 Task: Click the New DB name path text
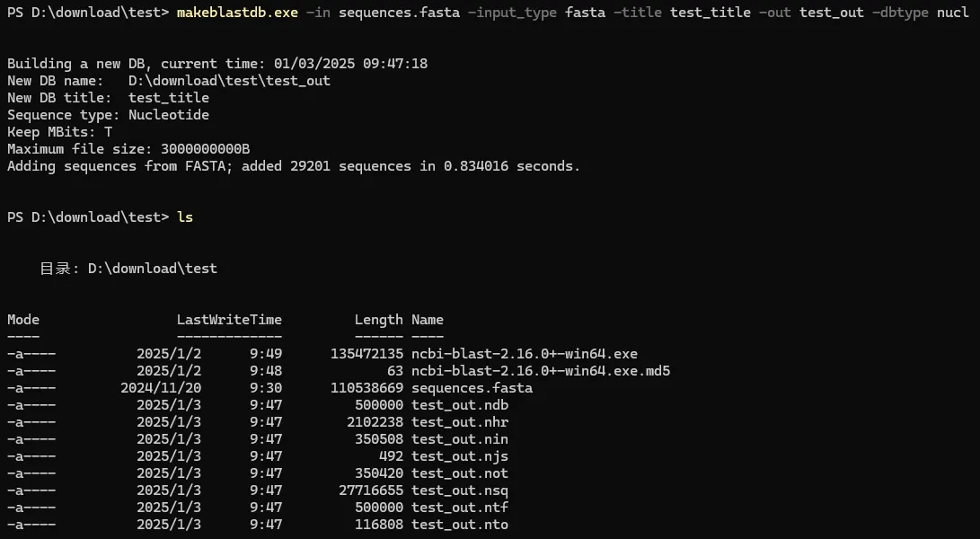pos(229,81)
